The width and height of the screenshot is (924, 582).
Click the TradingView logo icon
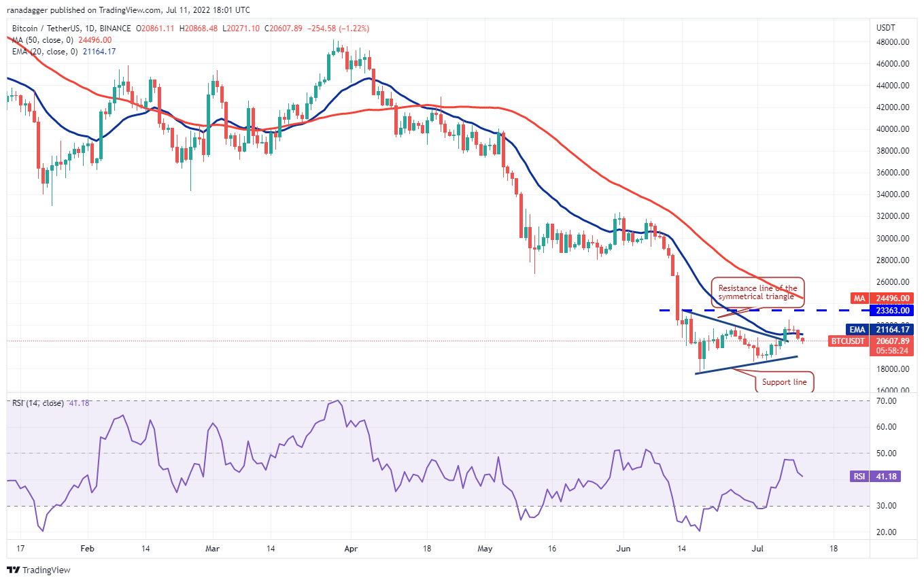coord(15,570)
